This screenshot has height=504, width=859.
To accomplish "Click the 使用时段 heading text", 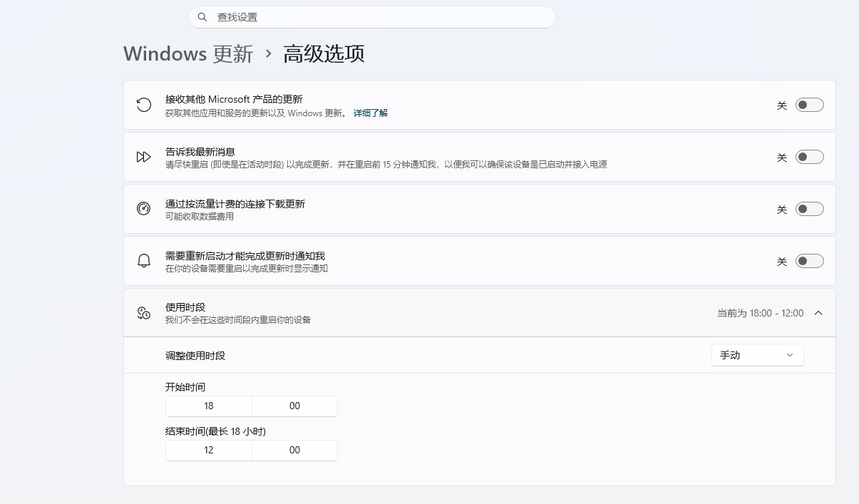I will click(x=185, y=307).
